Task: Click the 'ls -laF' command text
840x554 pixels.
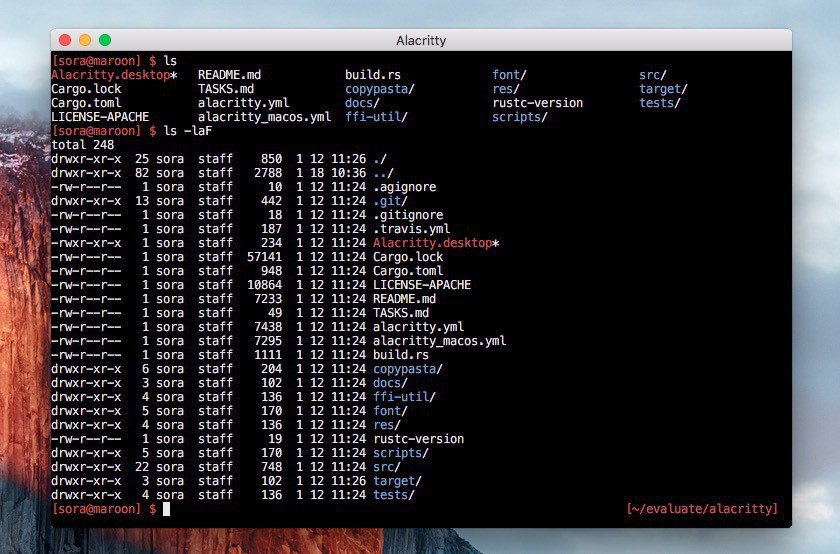Action: point(188,131)
